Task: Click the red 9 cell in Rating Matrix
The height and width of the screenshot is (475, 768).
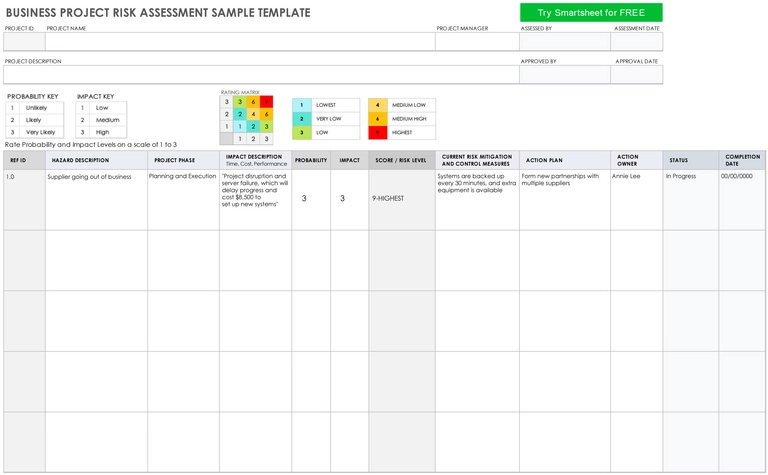Action: point(266,102)
